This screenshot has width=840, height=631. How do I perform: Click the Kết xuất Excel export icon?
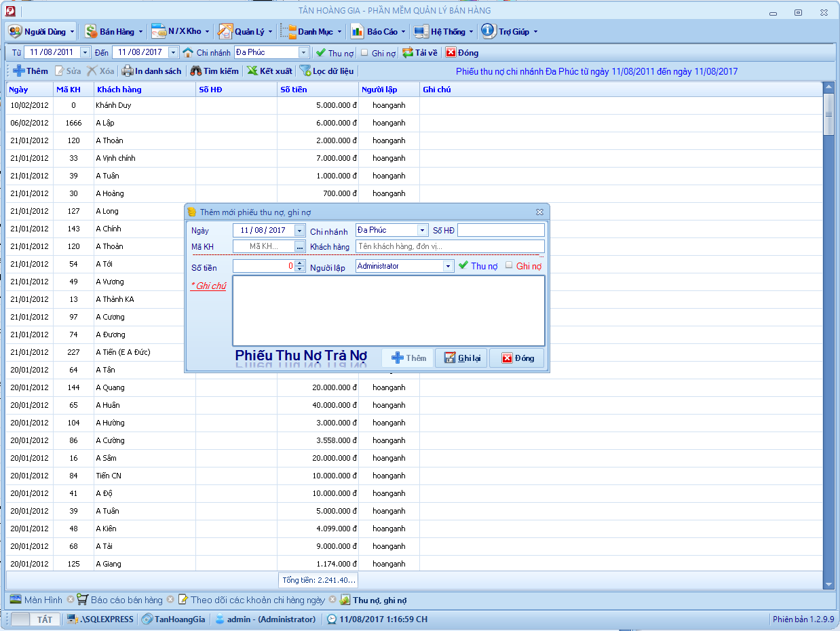tap(252, 71)
